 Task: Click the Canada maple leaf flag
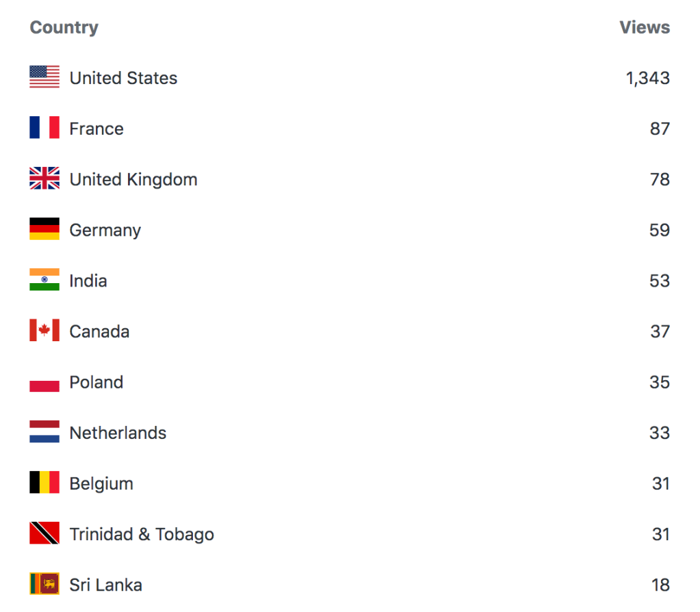click(44, 330)
